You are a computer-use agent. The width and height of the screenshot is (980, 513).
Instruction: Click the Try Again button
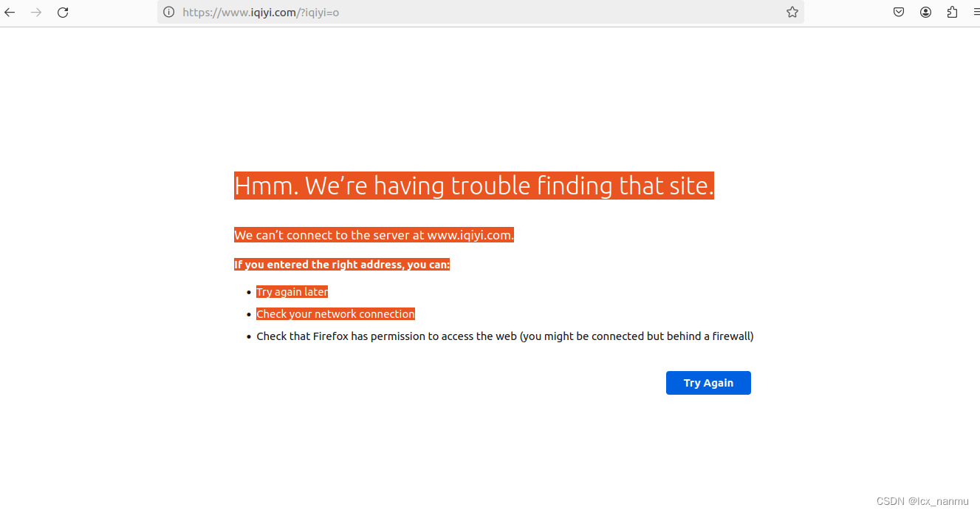coord(708,383)
